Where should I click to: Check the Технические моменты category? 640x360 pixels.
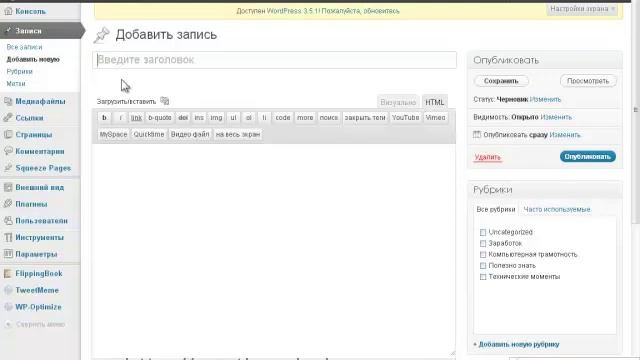tap(483, 277)
